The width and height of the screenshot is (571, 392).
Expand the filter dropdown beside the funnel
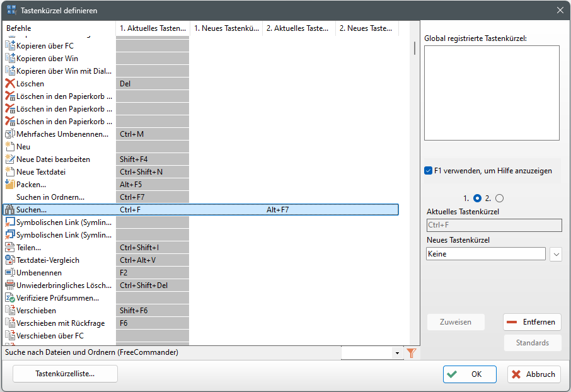[x=397, y=353]
